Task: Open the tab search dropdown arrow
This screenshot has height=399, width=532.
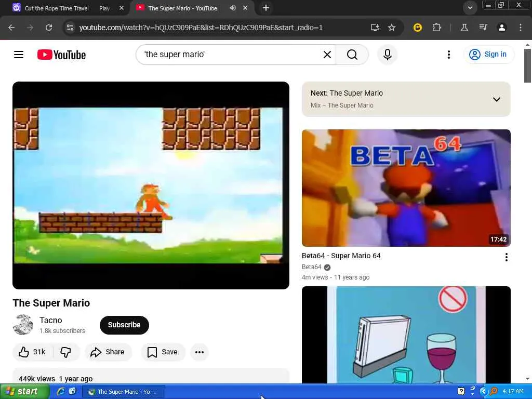Action: [470, 8]
